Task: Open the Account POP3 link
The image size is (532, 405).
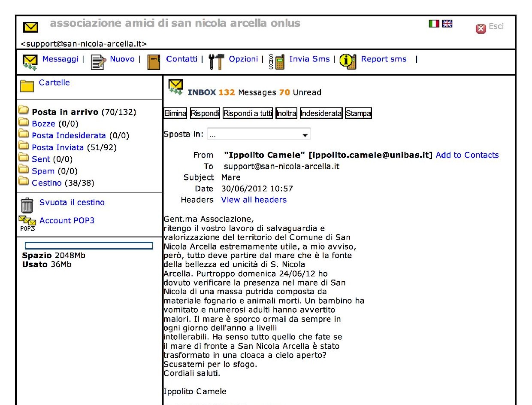Action: coord(67,221)
